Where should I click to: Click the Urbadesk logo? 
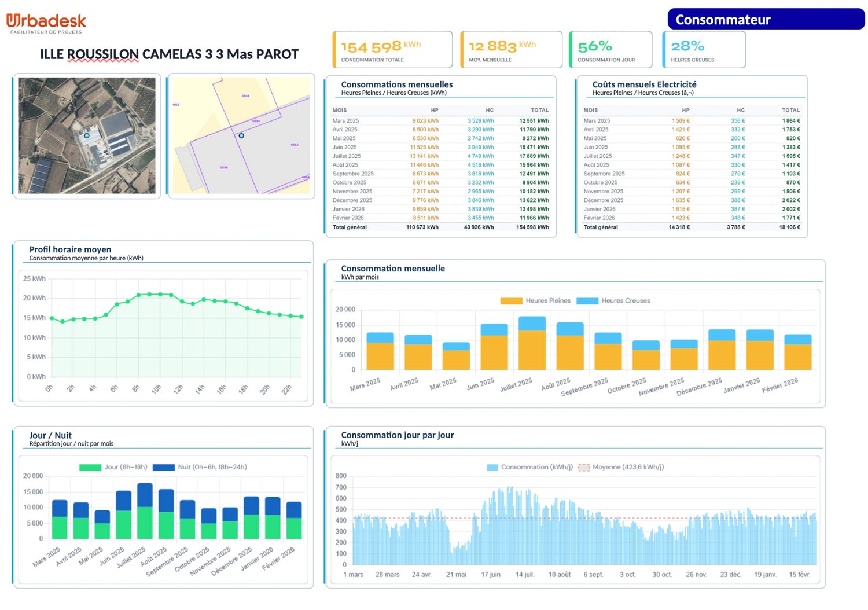[x=46, y=23]
